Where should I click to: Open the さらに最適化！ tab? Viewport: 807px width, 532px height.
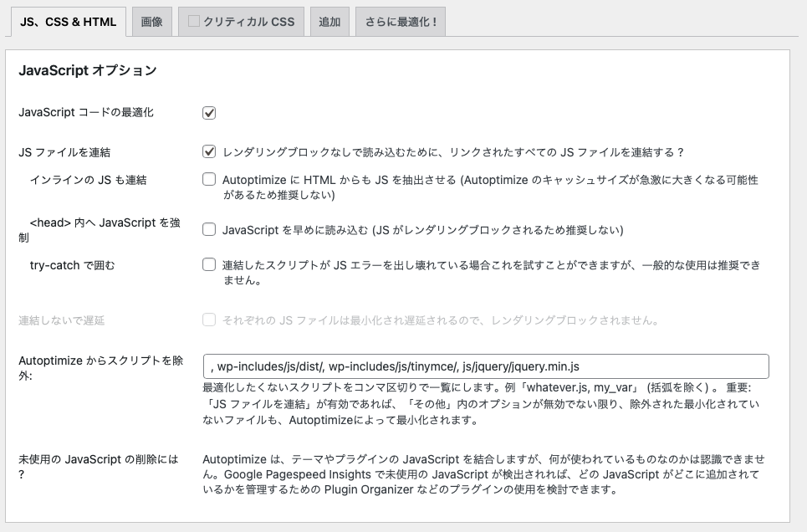point(401,22)
